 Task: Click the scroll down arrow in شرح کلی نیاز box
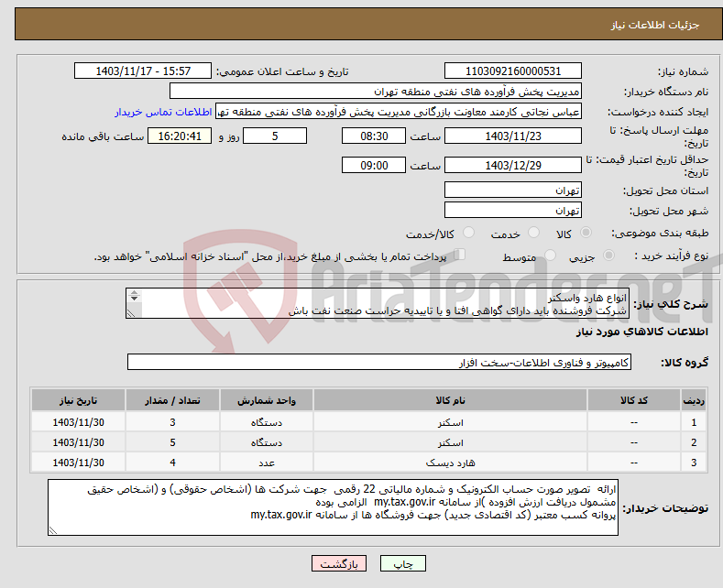click(x=134, y=299)
